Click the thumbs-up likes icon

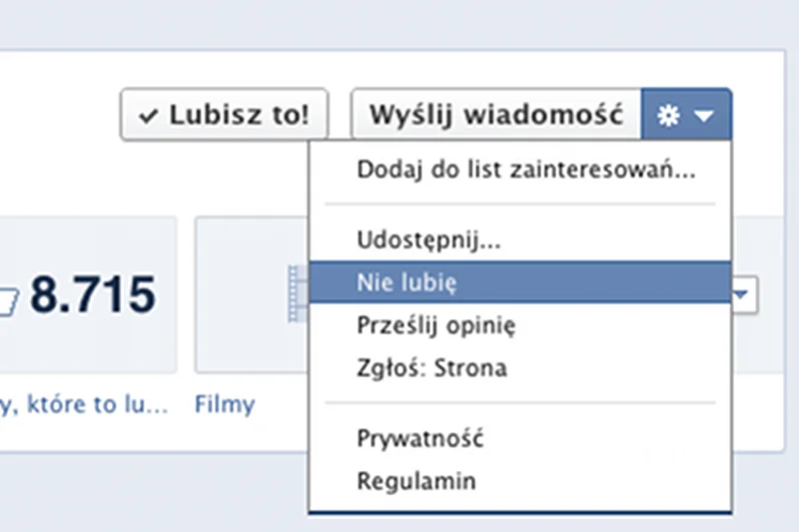(9, 302)
